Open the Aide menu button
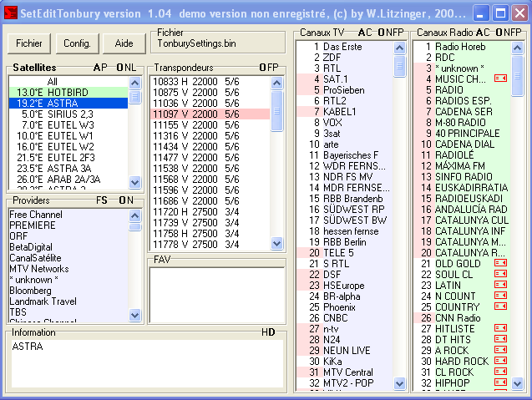Screen dimensions: 532x400 tap(124, 43)
